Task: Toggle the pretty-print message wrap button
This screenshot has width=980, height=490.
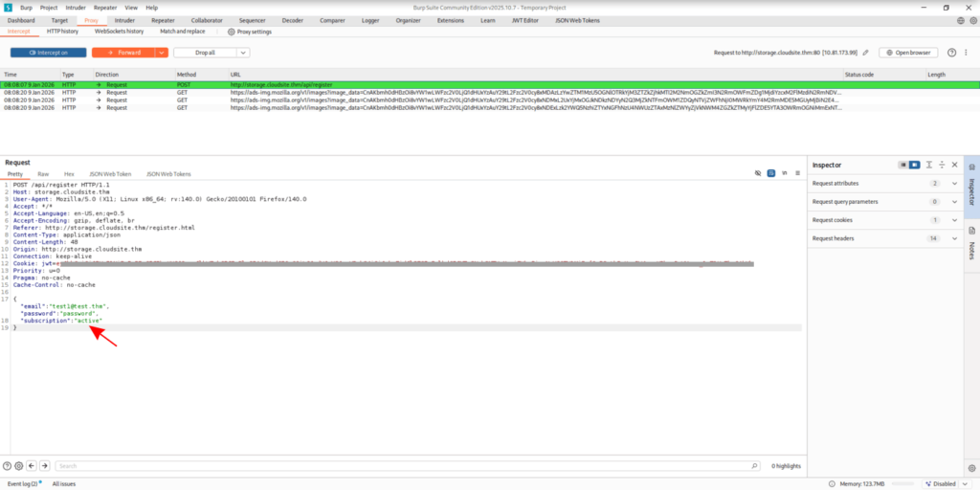Action: [771, 173]
